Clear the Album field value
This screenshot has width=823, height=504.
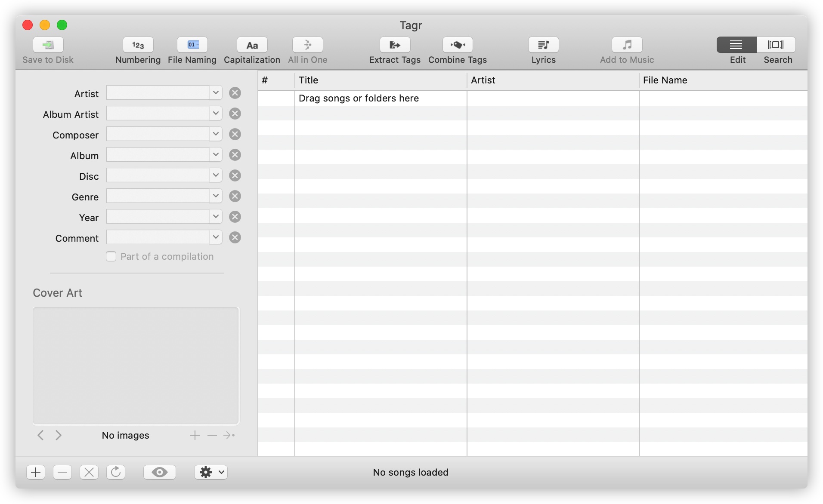point(235,155)
